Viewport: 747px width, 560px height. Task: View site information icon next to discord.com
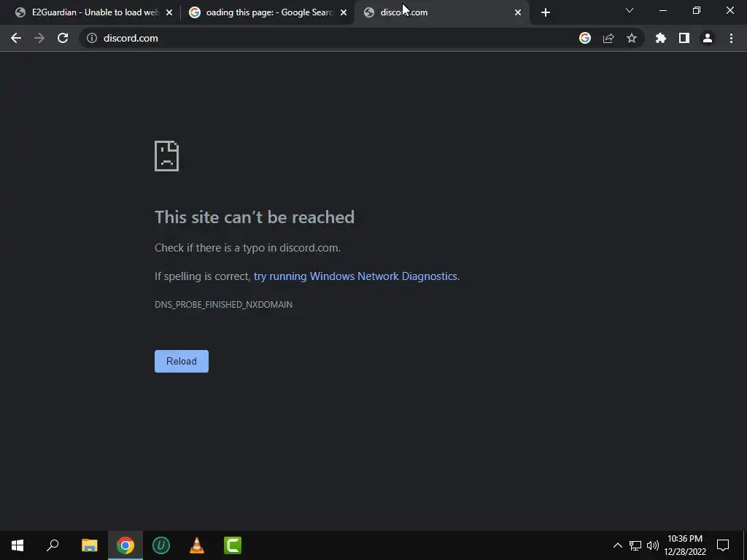tap(92, 38)
